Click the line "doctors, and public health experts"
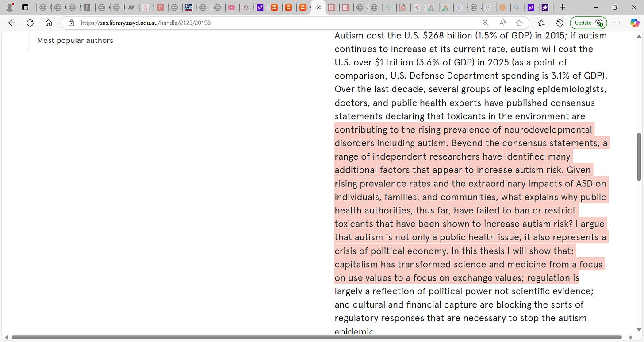The height and width of the screenshot is (342, 644). (x=465, y=103)
